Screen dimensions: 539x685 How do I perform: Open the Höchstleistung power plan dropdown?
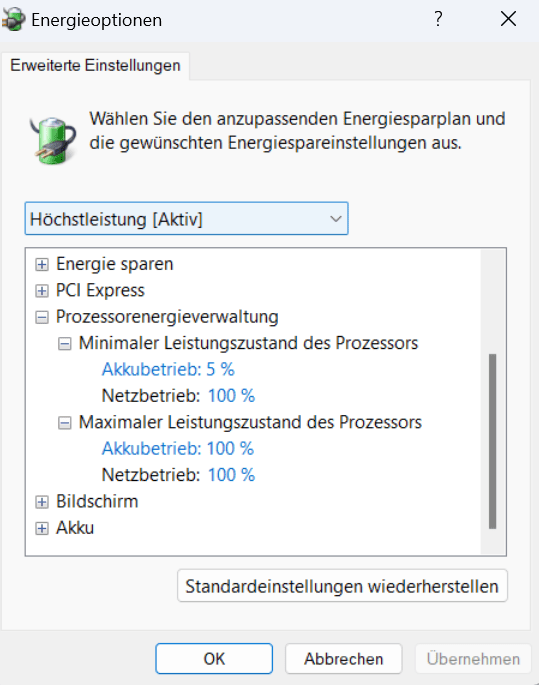(x=187, y=218)
